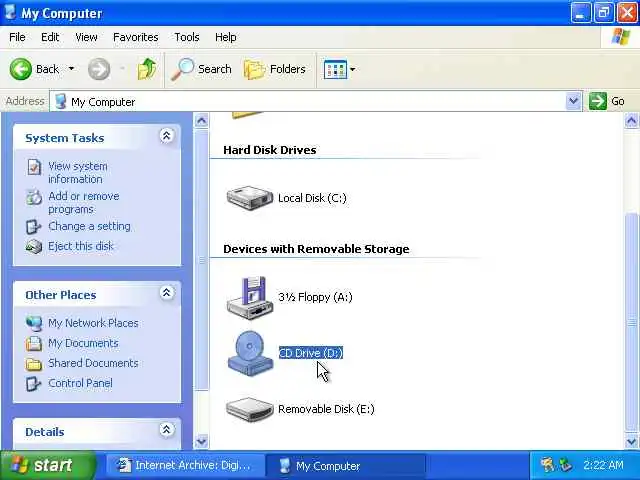Open My Network Places link

click(93, 323)
